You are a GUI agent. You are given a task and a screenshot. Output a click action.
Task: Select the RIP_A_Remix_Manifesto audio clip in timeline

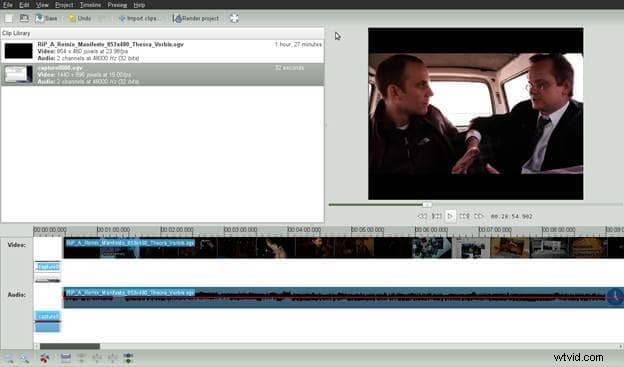pos(343,297)
